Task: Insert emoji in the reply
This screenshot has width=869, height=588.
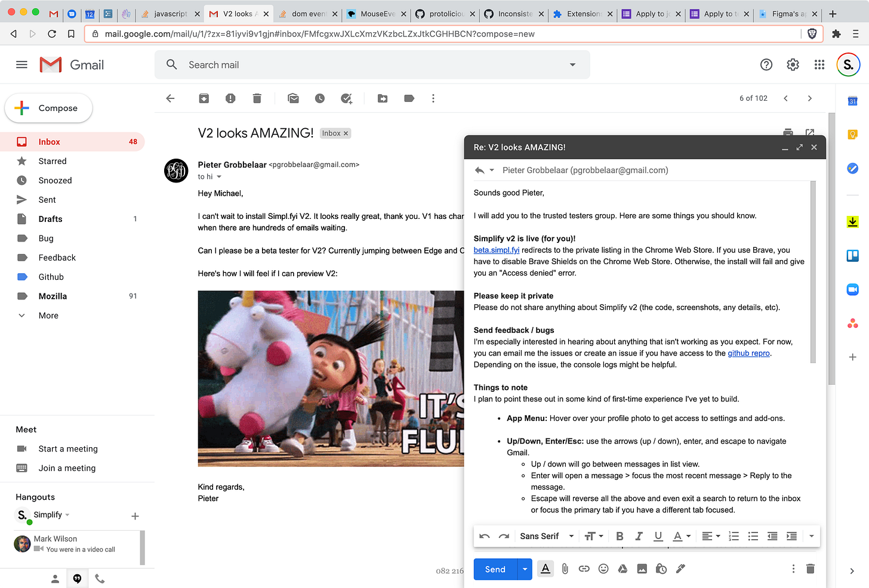Action: coord(603,569)
